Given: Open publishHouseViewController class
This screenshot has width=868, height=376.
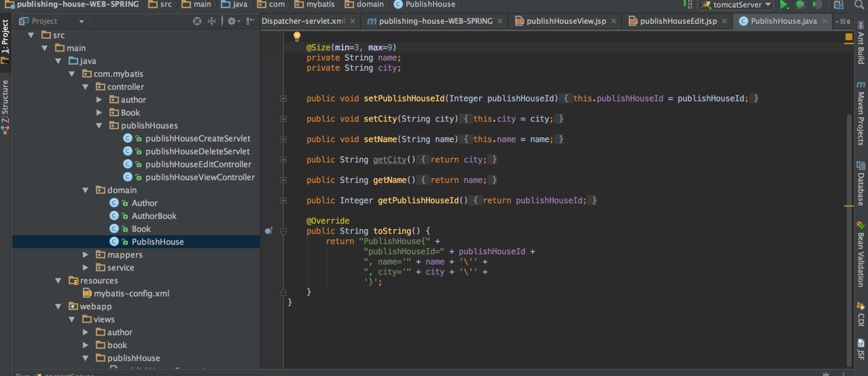Looking at the screenshot, I should (200, 177).
